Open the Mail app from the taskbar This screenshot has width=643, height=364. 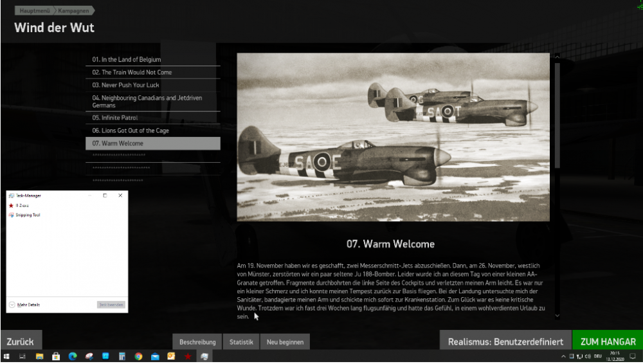pyautogui.click(x=155, y=356)
